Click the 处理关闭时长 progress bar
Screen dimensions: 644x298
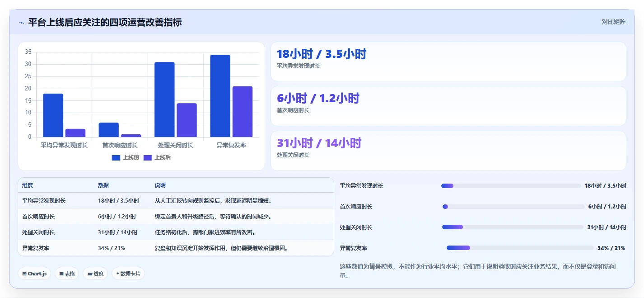(513, 227)
